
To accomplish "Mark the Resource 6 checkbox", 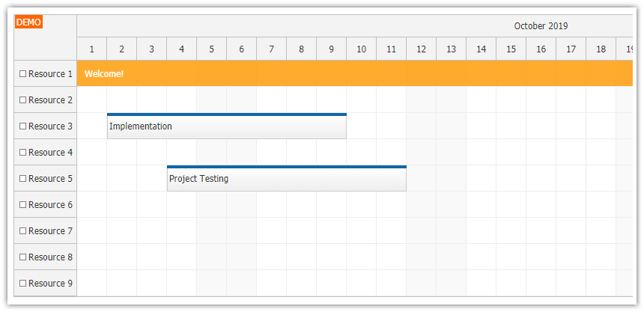I will click(22, 205).
